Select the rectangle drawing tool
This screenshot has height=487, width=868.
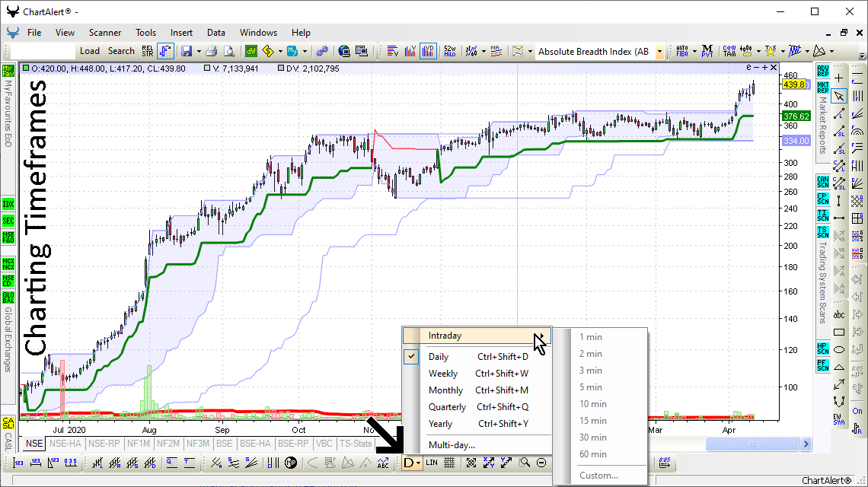click(838, 332)
